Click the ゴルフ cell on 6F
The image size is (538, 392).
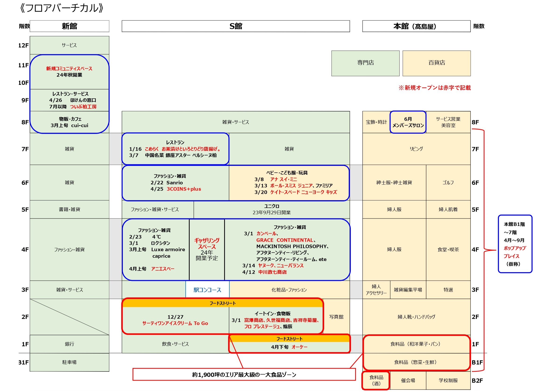point(449,183)
